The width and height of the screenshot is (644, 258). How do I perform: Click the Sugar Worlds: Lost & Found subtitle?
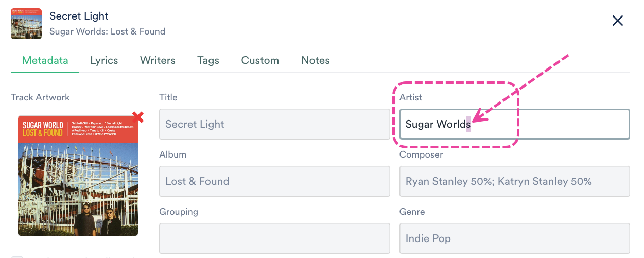[107, 31]
